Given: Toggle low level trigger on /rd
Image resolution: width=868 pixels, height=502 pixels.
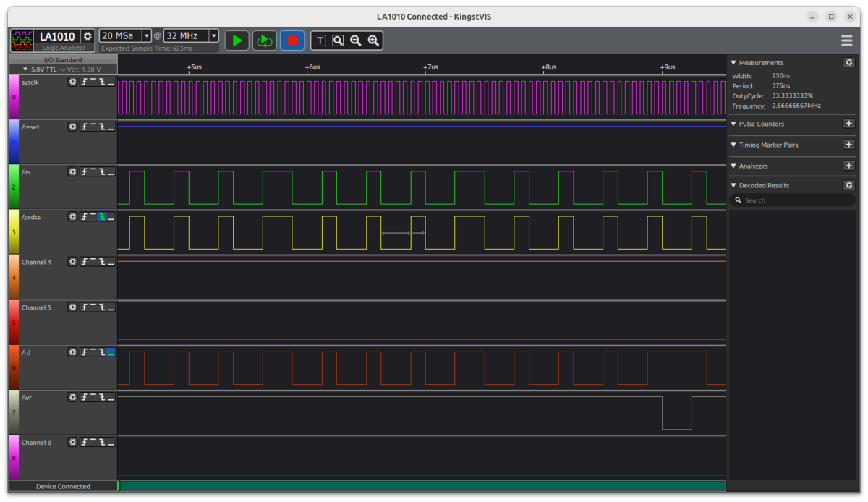Looking at the screenshot, I should (111, 352).
